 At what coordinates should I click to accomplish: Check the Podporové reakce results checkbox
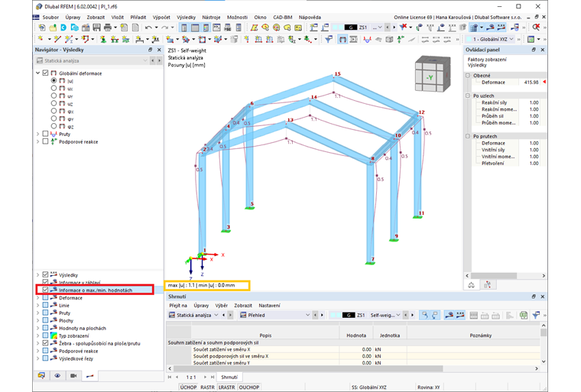coord(45,141)
